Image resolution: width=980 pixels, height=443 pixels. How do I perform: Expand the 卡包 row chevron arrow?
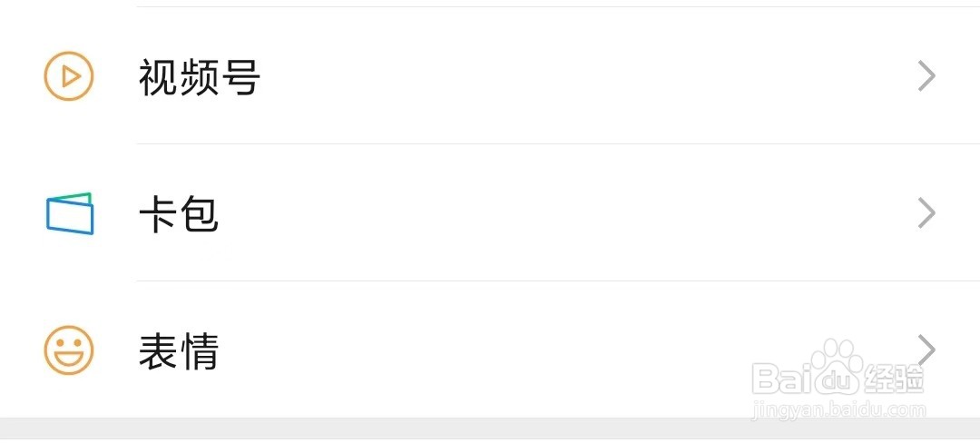click(926, 213)
